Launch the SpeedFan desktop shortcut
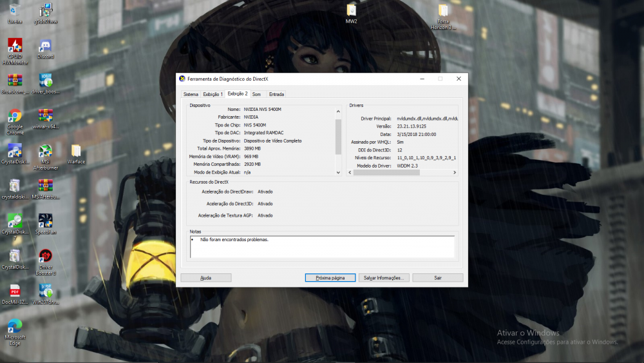Screen dimensions: 644x363 (46, 222)
